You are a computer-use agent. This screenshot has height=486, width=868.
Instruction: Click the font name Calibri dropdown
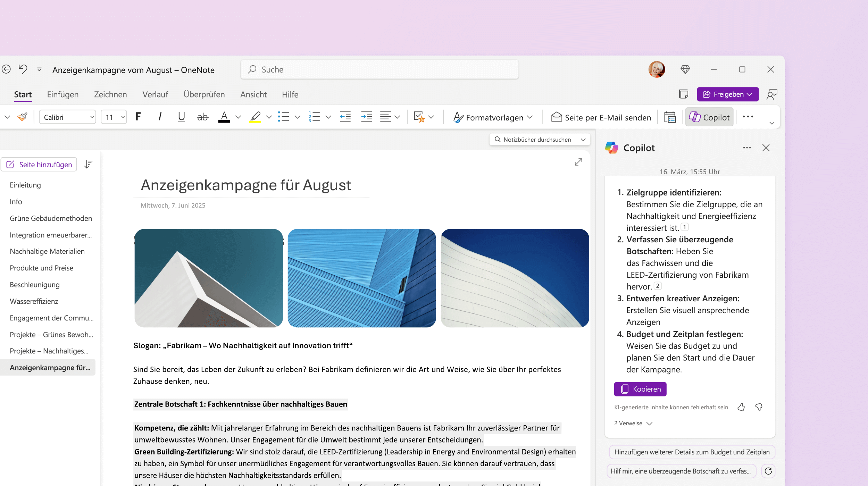tap(67, 117)
